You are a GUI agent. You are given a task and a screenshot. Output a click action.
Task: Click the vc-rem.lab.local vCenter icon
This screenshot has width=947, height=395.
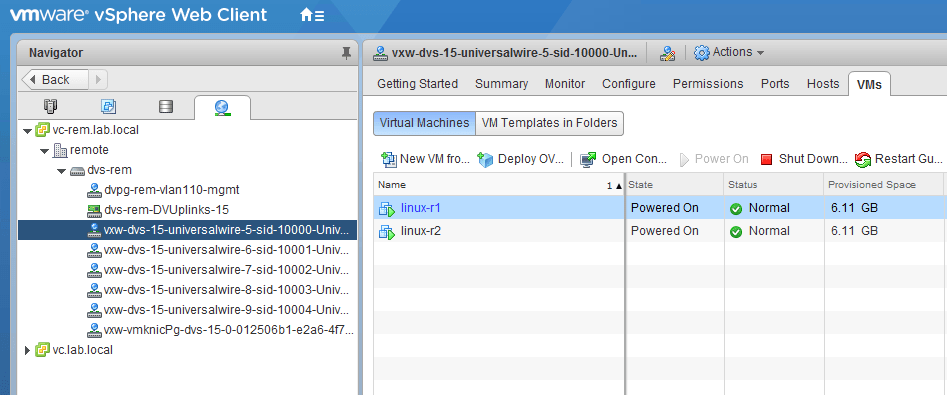click(x=42, y=130)
